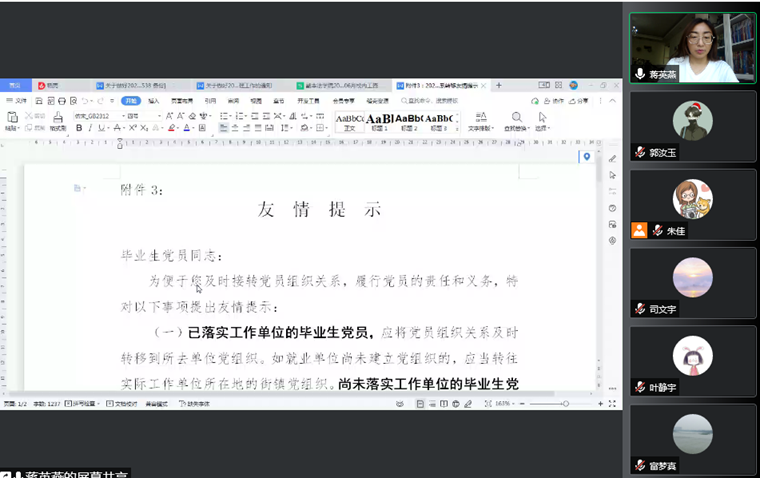Image resolution: width=760 pixels, height=478 pixels.
Task: Switch to the 插入 ribbon tab
Action: tap(154, 101)
